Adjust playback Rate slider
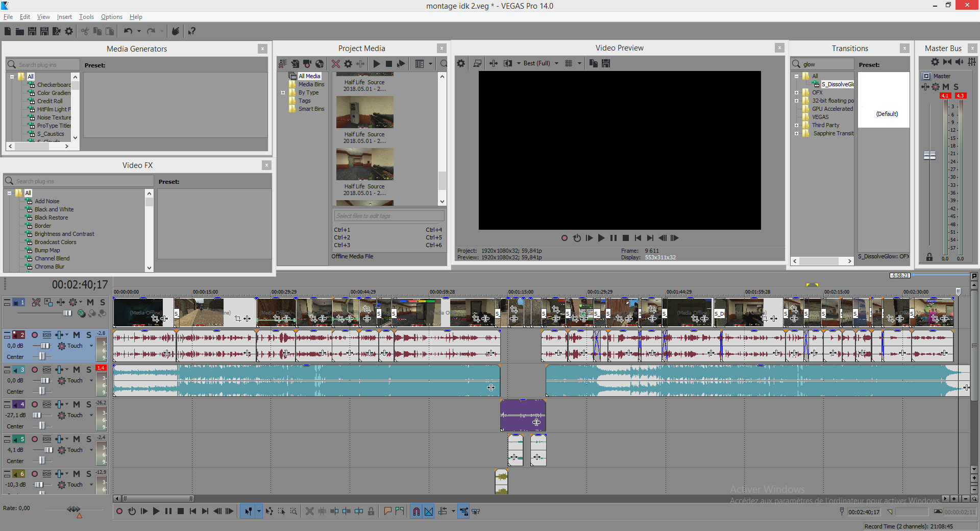This screenshot has height=531, width=980. coord(73,509)
